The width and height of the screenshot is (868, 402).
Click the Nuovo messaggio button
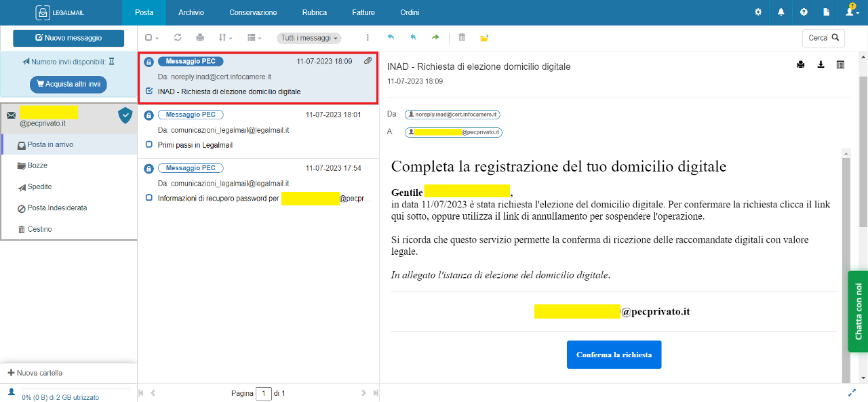click(68, 38)
